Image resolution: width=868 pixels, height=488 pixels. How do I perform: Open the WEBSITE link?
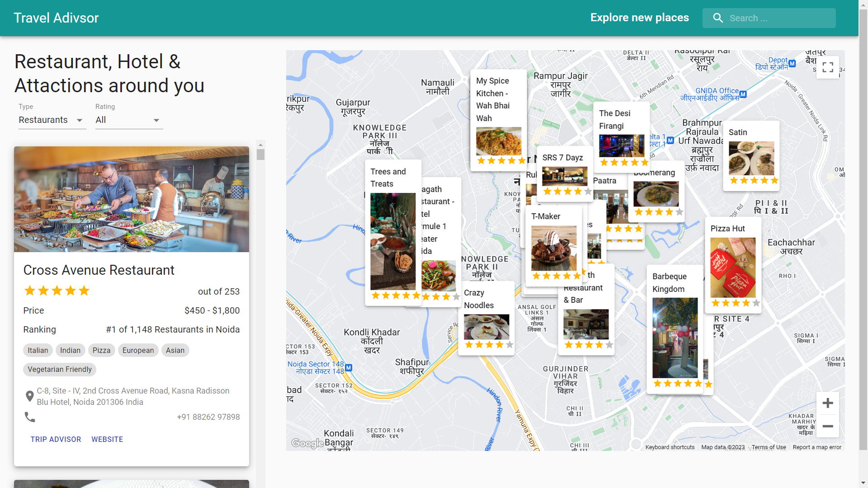click(107, 439)
